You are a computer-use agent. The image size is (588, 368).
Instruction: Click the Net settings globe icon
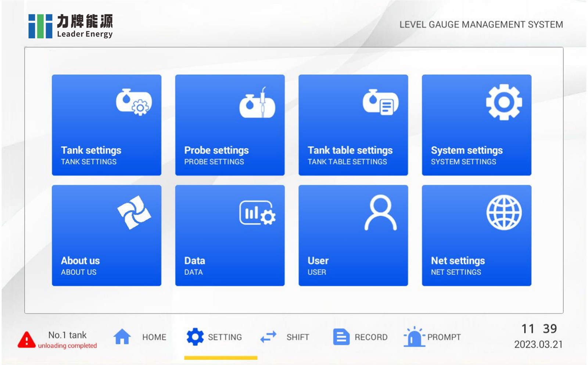504,213
